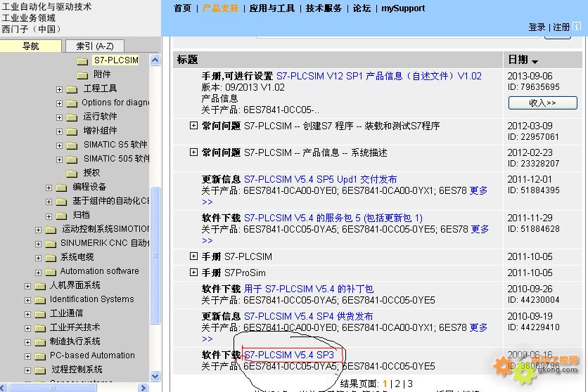Image resolution: width=588 pixels, height=392 pixels.
Task: Click the 附件 folder icon
Action: point(82,75)
